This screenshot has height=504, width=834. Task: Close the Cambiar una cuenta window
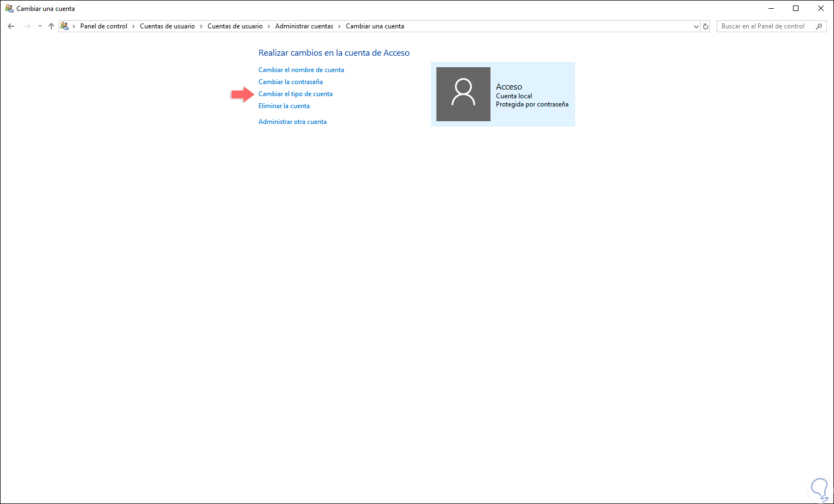(x=821, y=8)
